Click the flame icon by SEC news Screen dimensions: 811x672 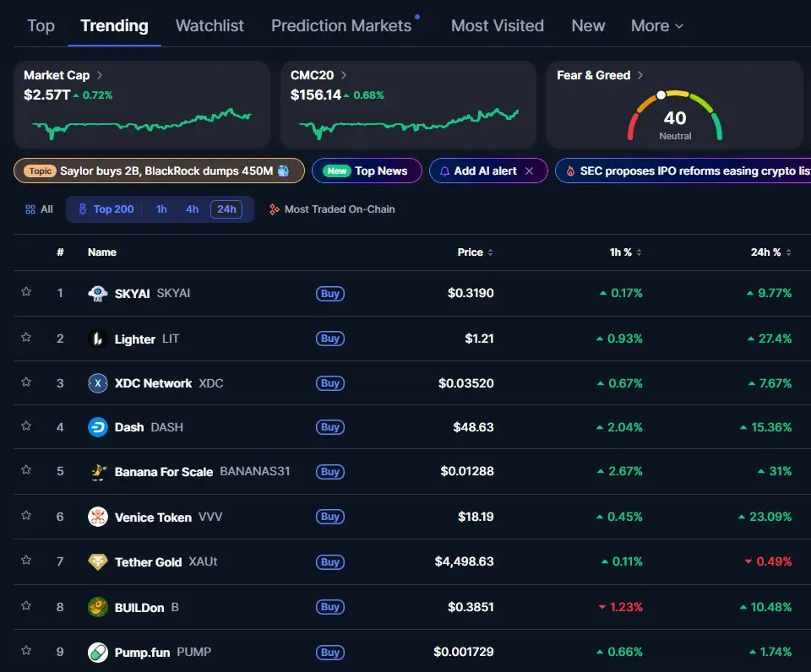[x=570, y=171]
